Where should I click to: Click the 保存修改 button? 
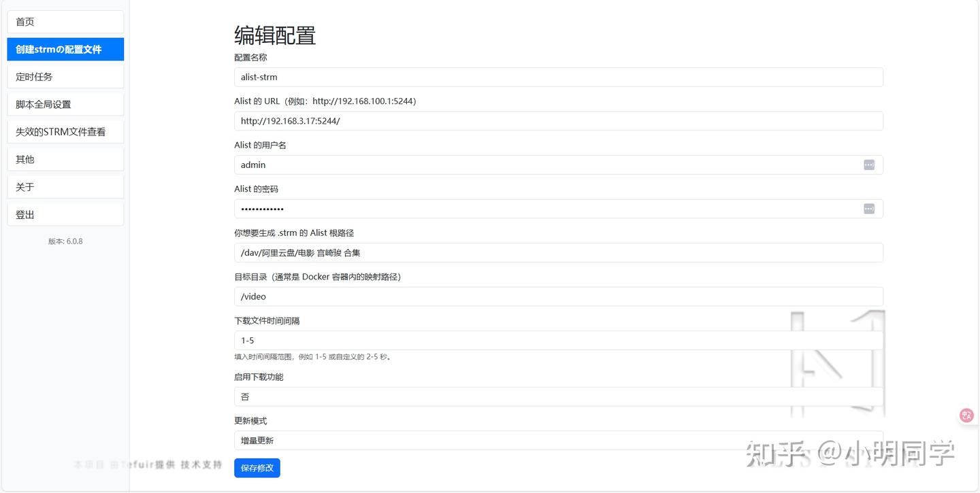point(257,468)
